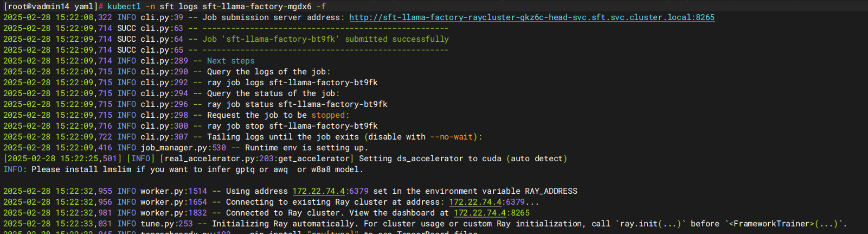Click the '[root@vadmin14 yaml]#' prompt

(x=53, y=7)
